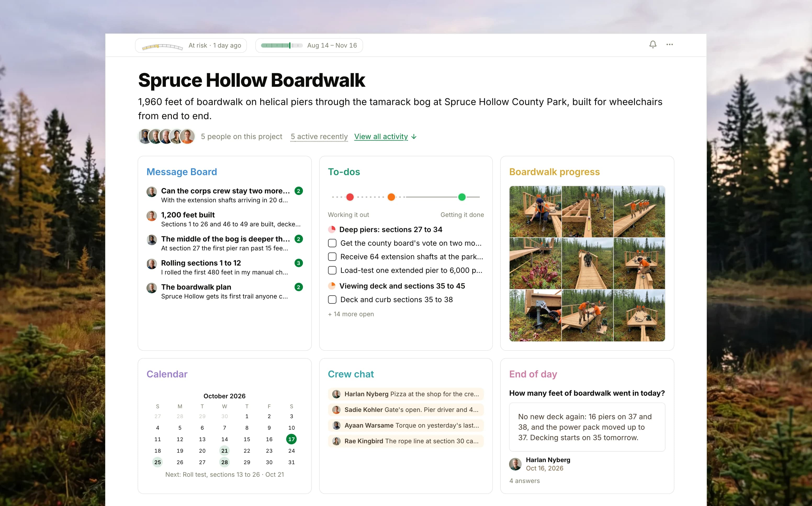The height and width of the screenshot is (506, 812).
Task: Click comment count badge on corps crew message
Action: [299, 191]
